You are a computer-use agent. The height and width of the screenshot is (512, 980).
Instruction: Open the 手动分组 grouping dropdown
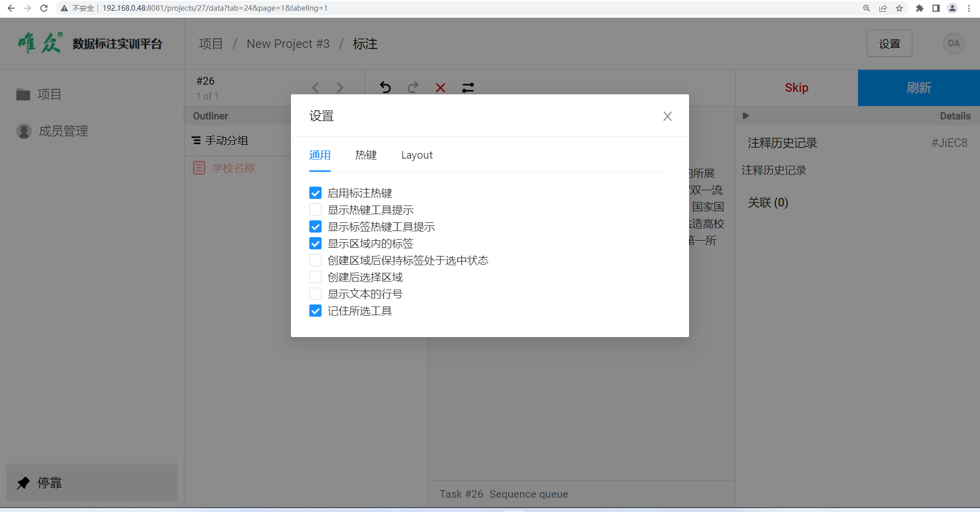point(220,140)
